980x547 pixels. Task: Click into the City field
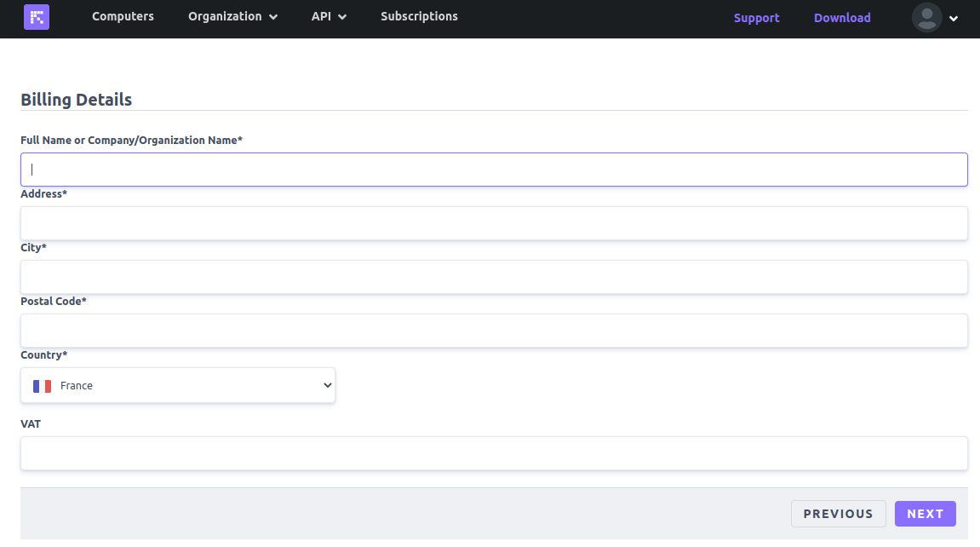(494, 277)
